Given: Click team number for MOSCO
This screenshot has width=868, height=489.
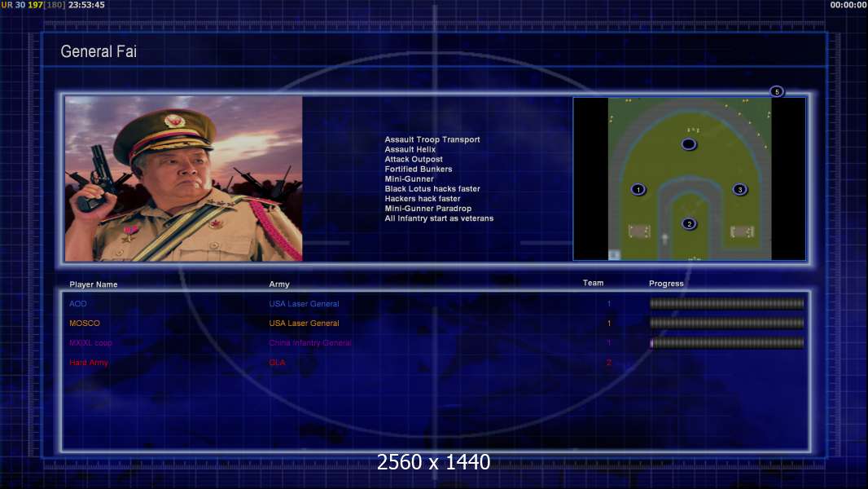Looking at the screenshot, I should [609, 323].
